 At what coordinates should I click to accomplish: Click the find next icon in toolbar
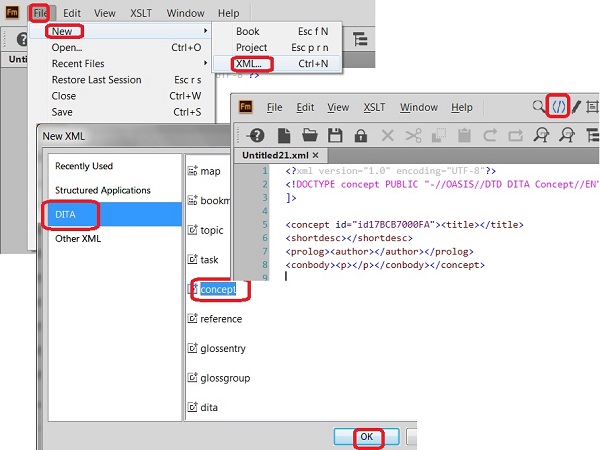tap(567, 135)
